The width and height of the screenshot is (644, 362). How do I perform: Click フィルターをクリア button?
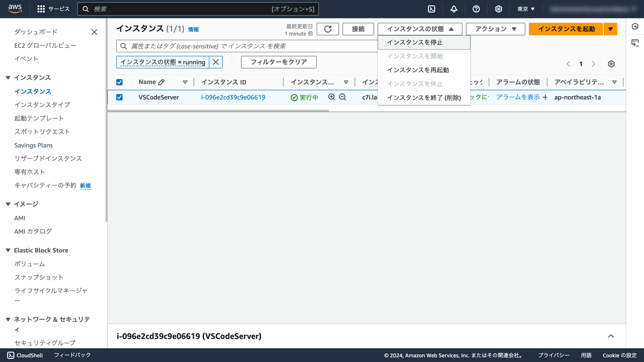click(x=278, y=62)
